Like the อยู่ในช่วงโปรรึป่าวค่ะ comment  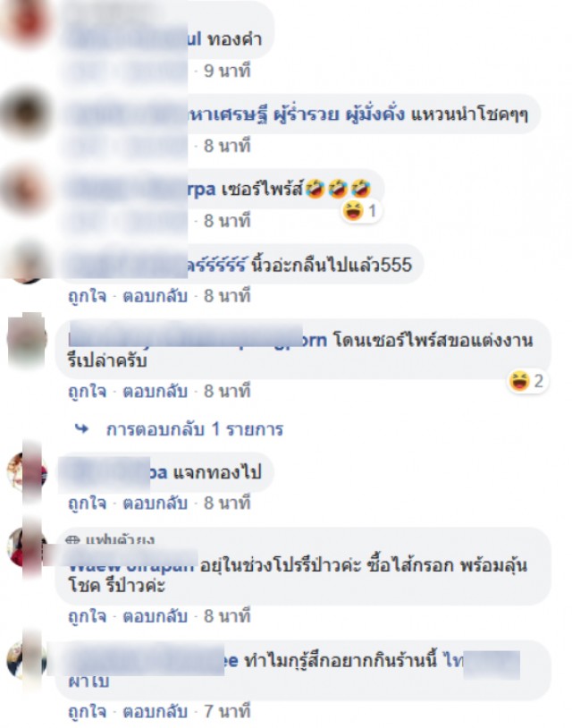87,616
